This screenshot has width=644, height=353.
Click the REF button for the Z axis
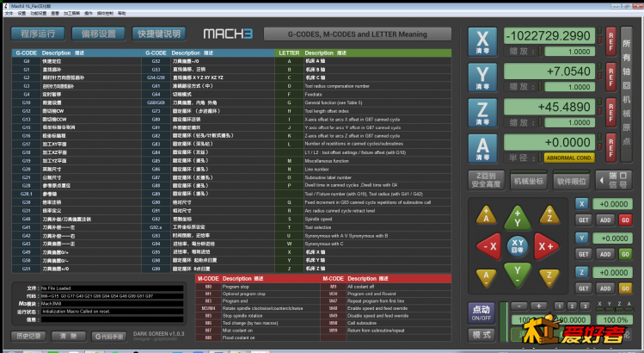(x=610, y=112)
